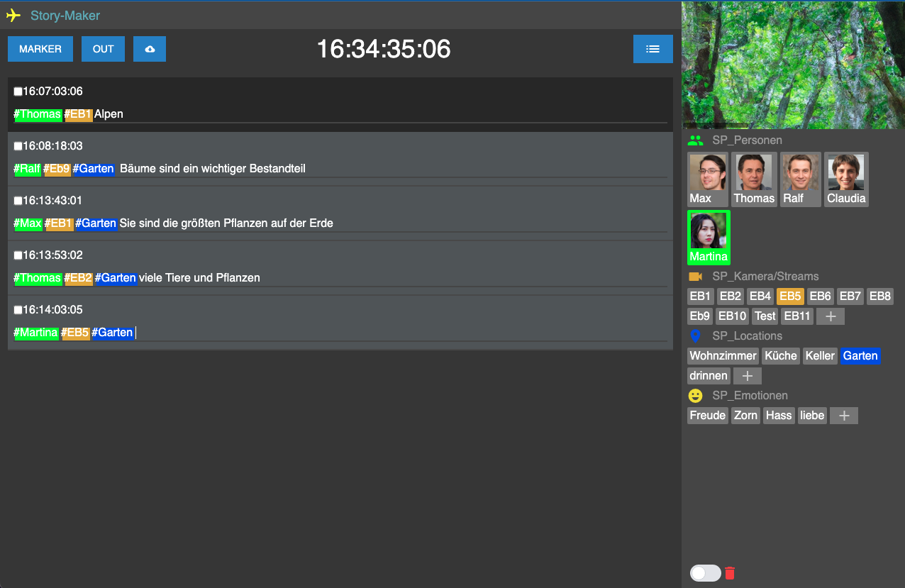Click the OUT button
Viewport: 905px width, 588px height.
(104, 49)
